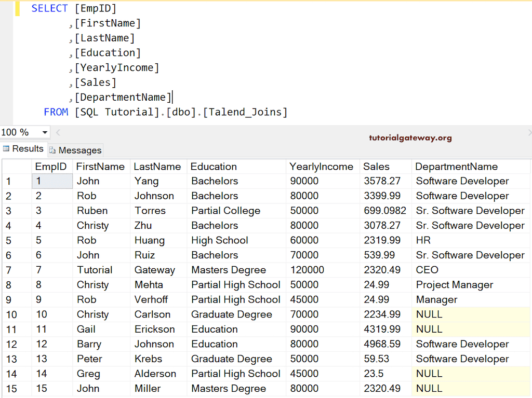Select the EmpID column header

pyautogui.click(x=52, y=167)
